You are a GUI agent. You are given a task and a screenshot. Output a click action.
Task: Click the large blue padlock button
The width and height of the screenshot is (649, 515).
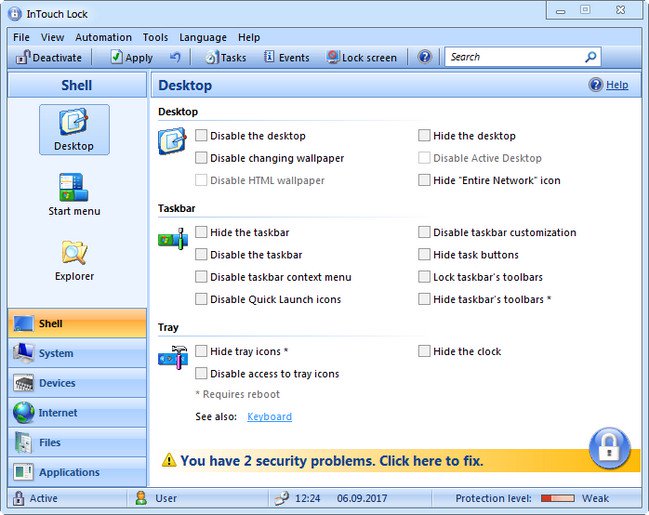[610, 448]
